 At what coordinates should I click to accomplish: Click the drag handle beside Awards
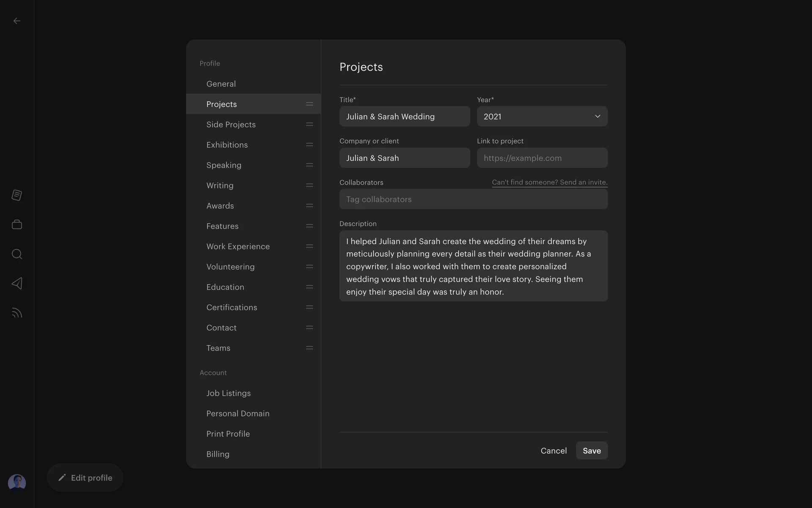coord(310,206)
